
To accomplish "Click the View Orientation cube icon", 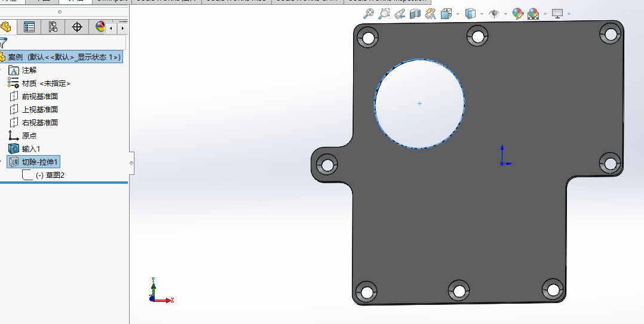I will pyautogui.click(x=446, y=14).
